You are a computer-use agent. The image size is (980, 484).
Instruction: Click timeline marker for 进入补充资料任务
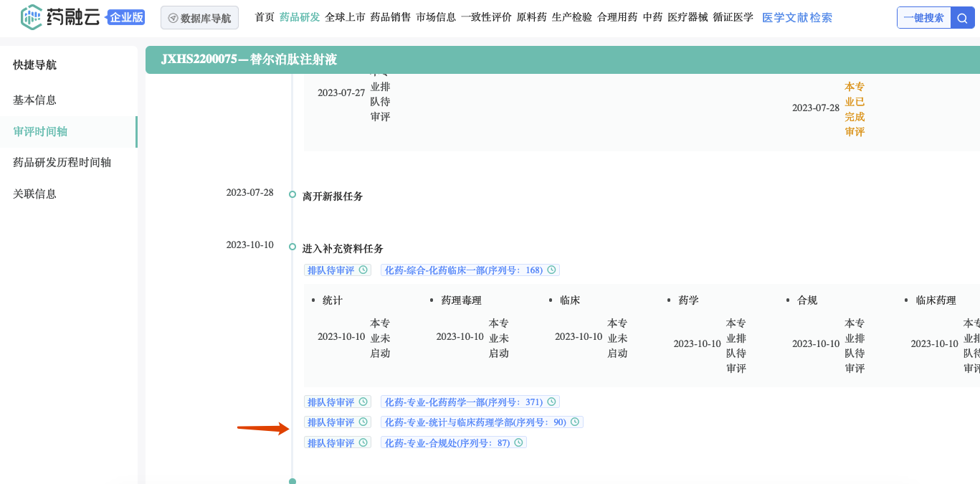coord(292,247)
